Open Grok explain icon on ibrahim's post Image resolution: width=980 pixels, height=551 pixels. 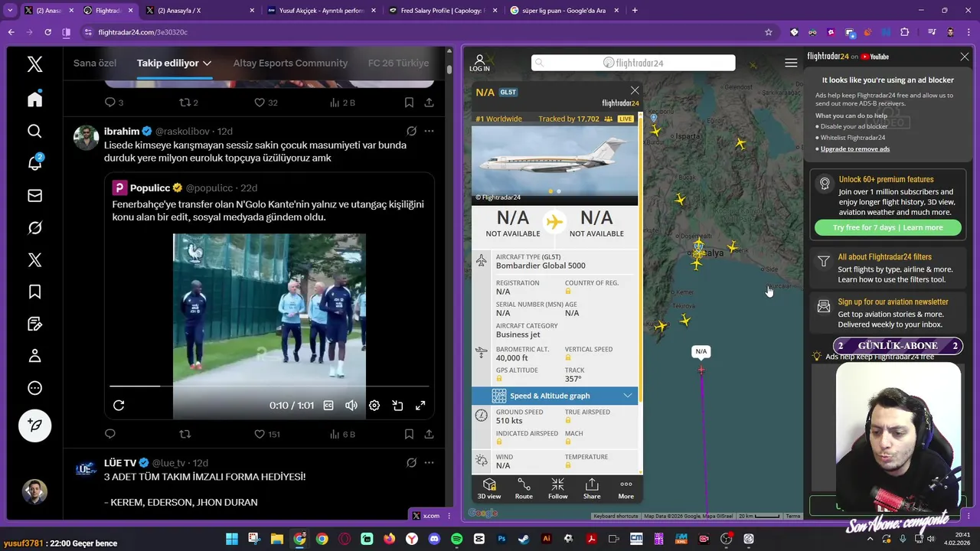point(411,131)
